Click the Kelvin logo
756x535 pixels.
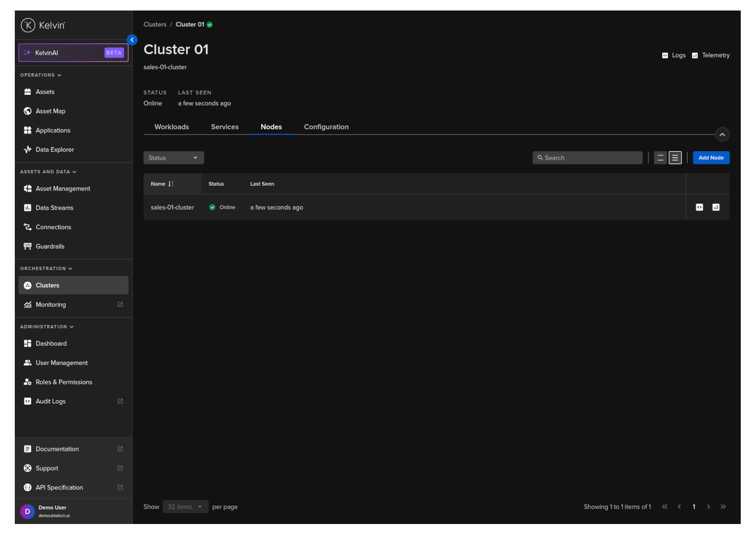tap(43, 25)
